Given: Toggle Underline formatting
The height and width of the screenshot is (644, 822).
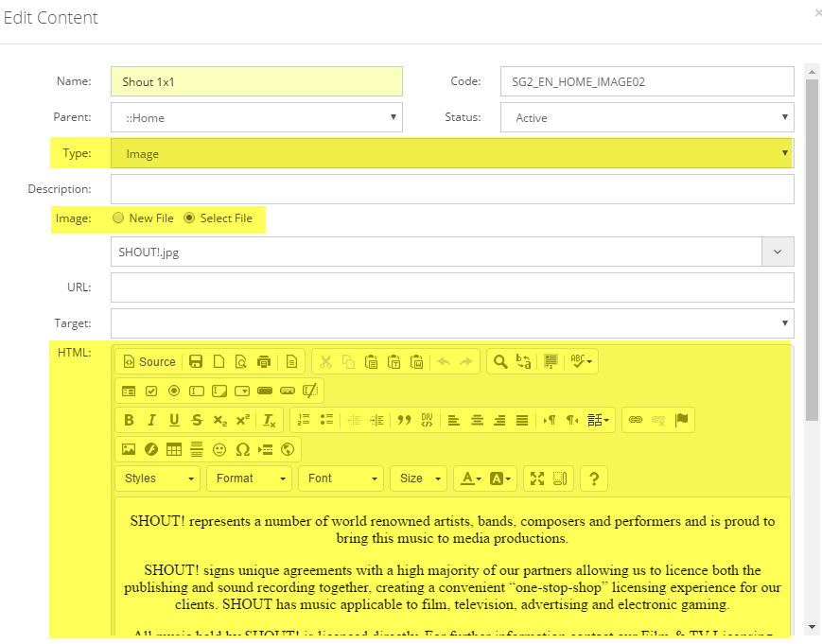Looking at the screenshot, I should click(174, 420).
